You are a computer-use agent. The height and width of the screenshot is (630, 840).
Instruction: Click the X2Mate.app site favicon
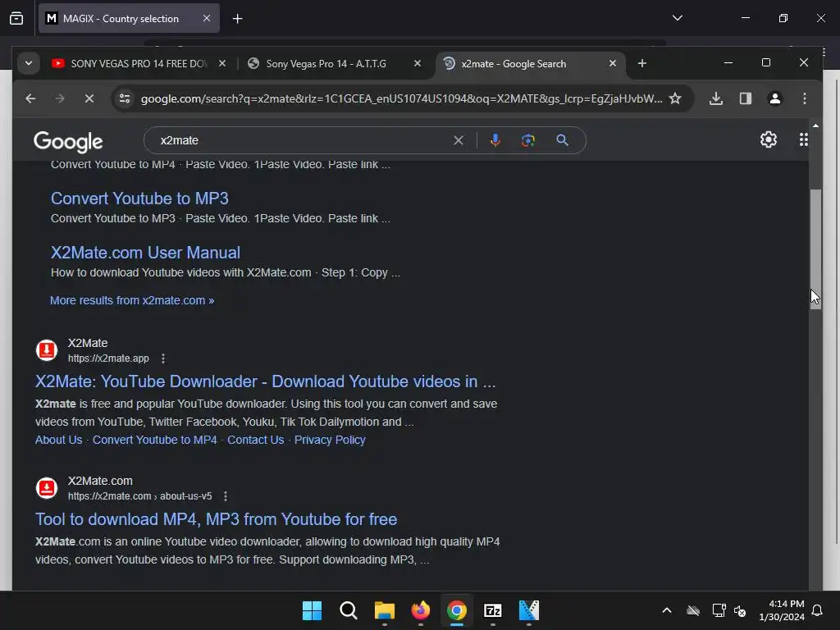(x=47, y=350)
